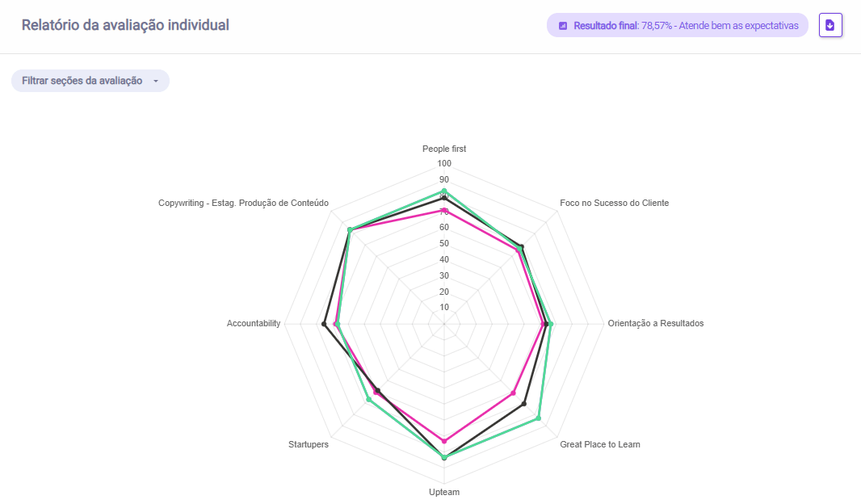Screen dimensions: 861x504
Task: Select the People first axis label
Action: click(x=444, y=149)
